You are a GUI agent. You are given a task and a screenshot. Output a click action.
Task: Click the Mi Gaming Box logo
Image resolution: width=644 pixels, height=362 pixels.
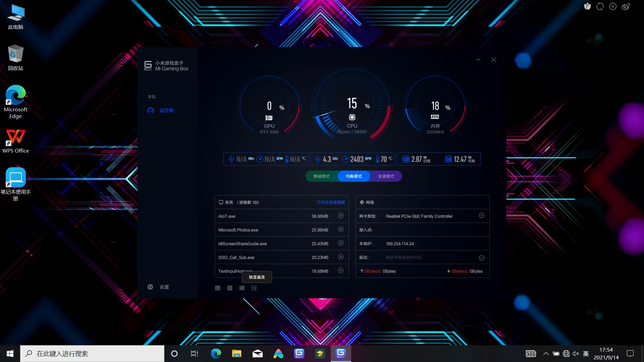coord(148,66)
